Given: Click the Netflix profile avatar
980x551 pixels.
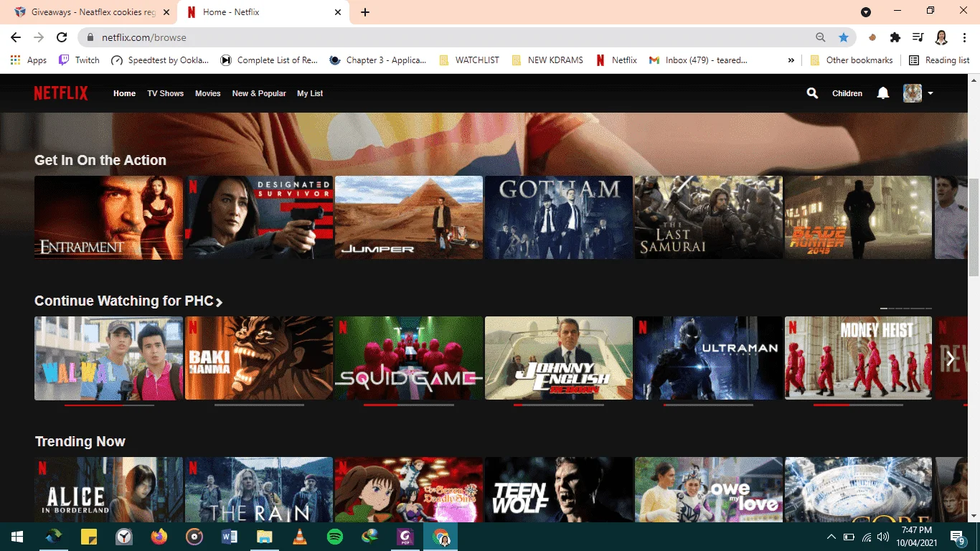Looking at the screenshot, I should (x=913, y=93).
